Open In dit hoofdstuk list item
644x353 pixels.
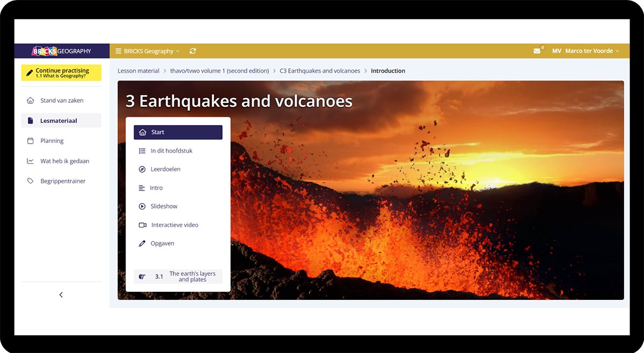[171, 151]
